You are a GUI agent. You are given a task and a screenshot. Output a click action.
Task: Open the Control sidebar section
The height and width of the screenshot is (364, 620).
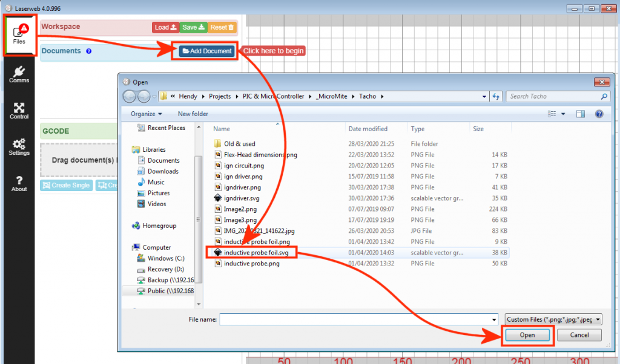pyautogui.click(x=19, y=111)
